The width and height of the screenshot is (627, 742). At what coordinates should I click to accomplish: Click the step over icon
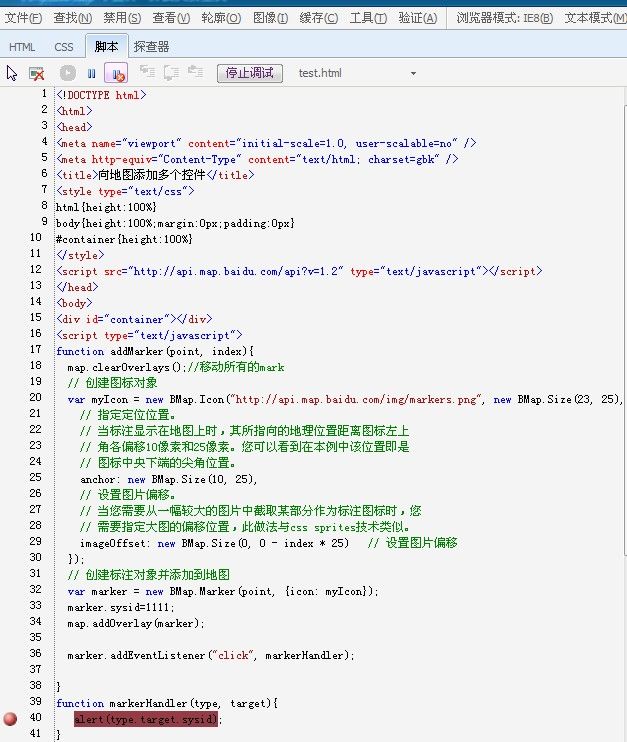coord(171,72)
